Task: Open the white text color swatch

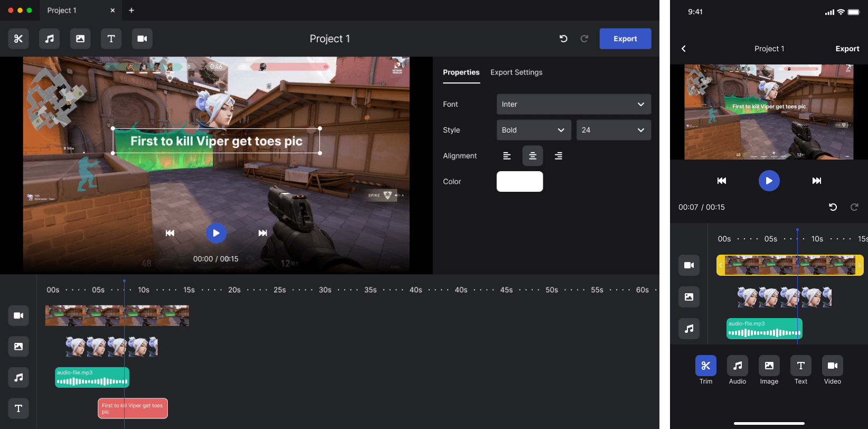Action: coord(520,181)
